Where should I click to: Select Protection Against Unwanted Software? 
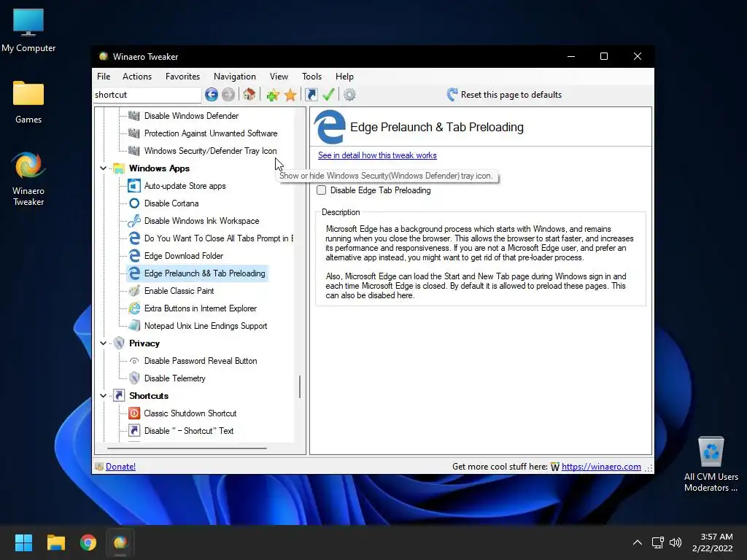(211, 133)
